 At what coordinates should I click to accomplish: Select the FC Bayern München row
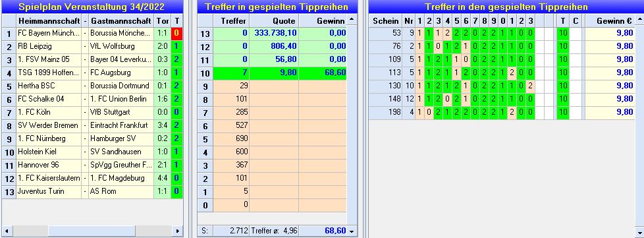92,34
